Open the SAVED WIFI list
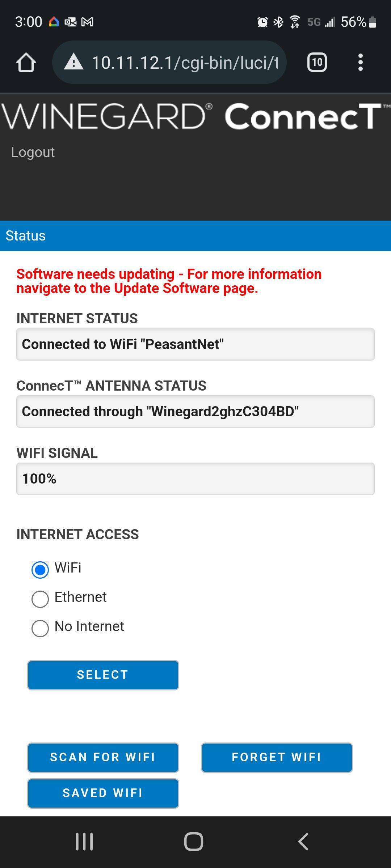This screenshot has width=391, height=868. click(x=103, y=793)
